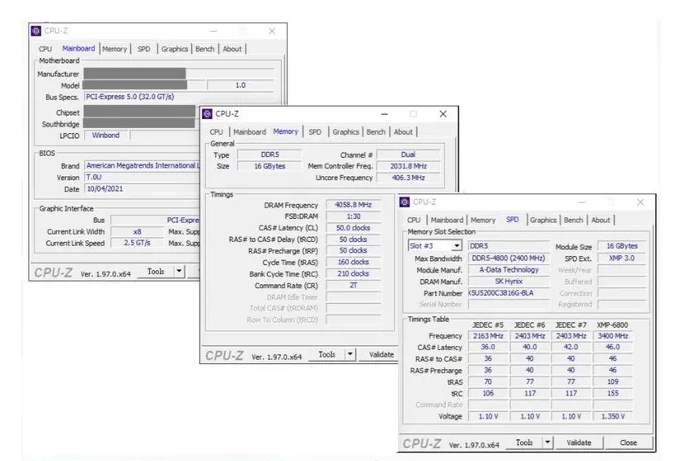
Task: Open Graphics tab in Memory window
Action: (346, 132)
